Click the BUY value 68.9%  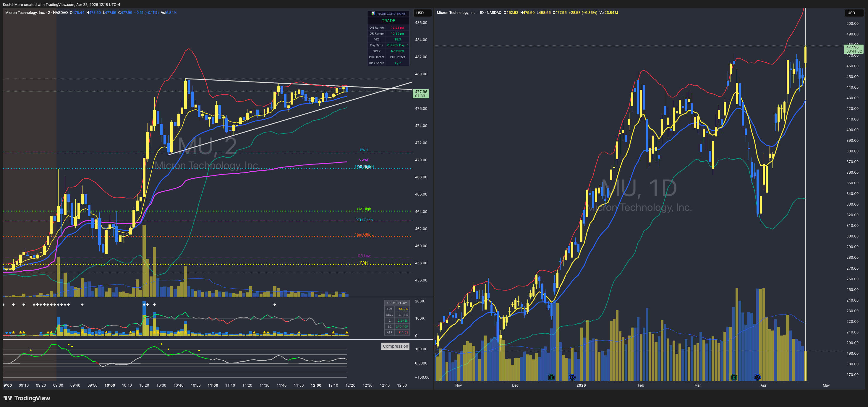[x=403, y=309]
